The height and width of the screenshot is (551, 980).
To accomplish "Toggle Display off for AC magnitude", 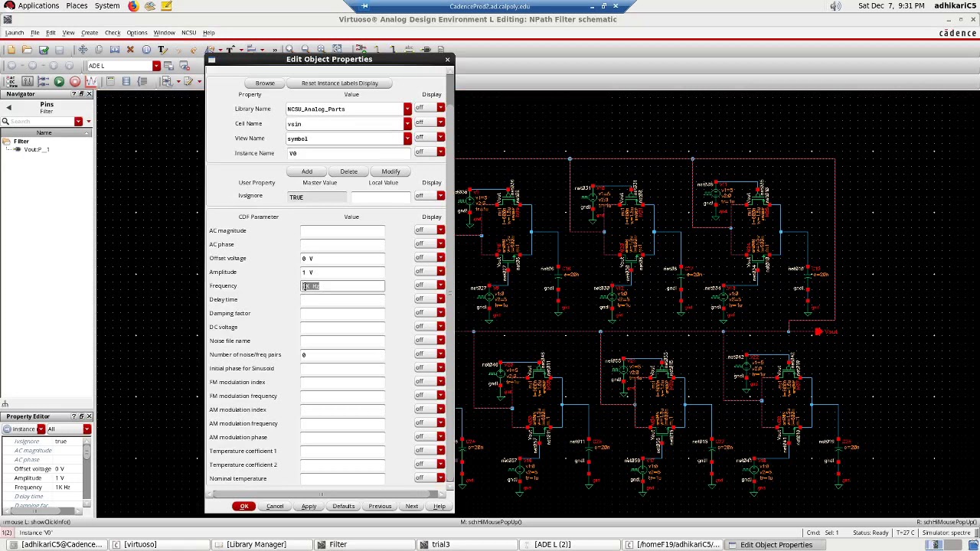I will 430,230.
